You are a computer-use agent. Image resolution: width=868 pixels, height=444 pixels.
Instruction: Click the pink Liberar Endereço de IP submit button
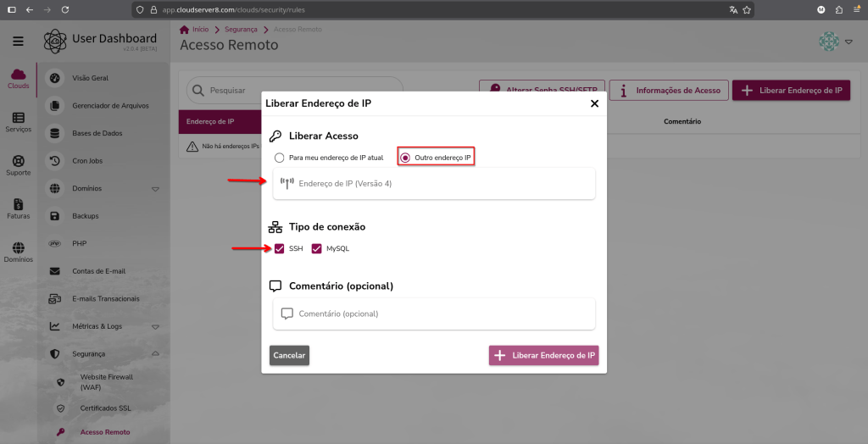(544, 355)
